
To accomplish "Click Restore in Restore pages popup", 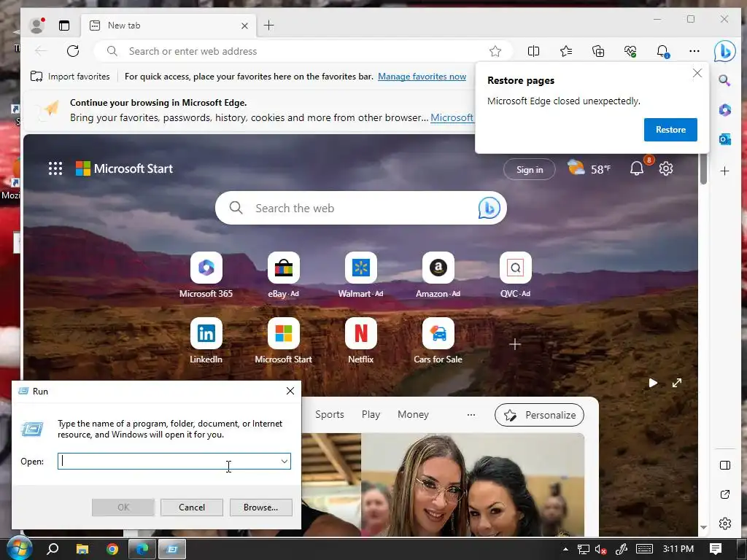I will pyautogui.click(x=670, y=130).
